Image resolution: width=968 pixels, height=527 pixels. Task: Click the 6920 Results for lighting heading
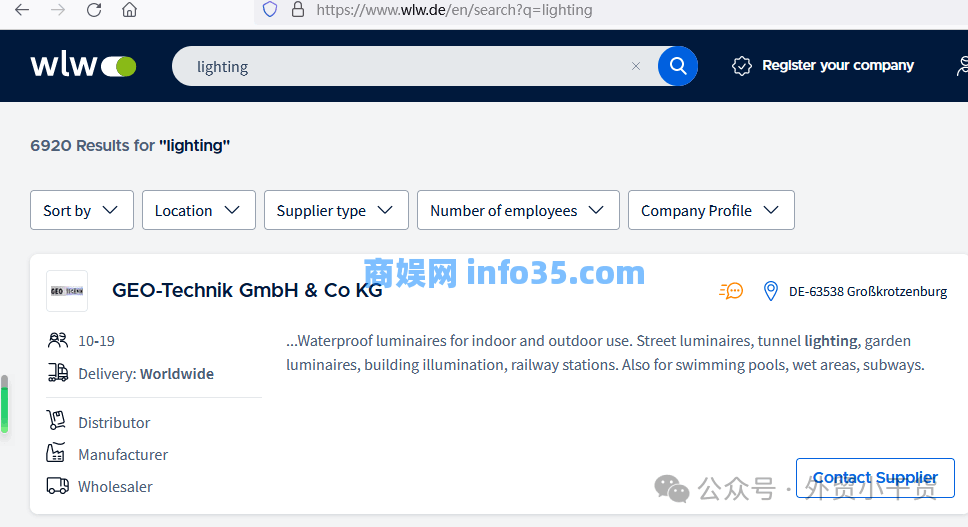[130, 146]
